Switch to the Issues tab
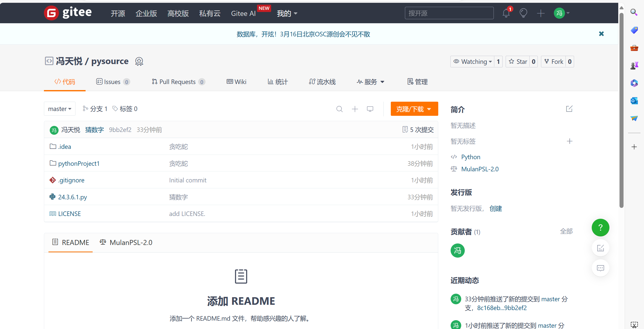The image size is (644, 329). (113, 82)
